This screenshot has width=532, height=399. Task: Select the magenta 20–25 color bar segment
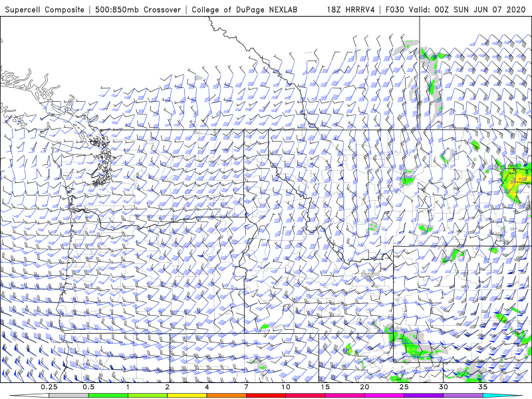pos(384,396)
